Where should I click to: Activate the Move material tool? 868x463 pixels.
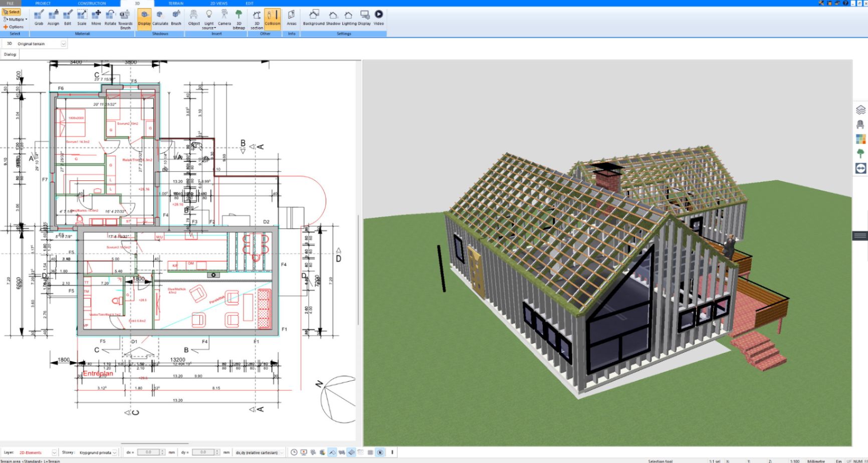tap(96, 18)
